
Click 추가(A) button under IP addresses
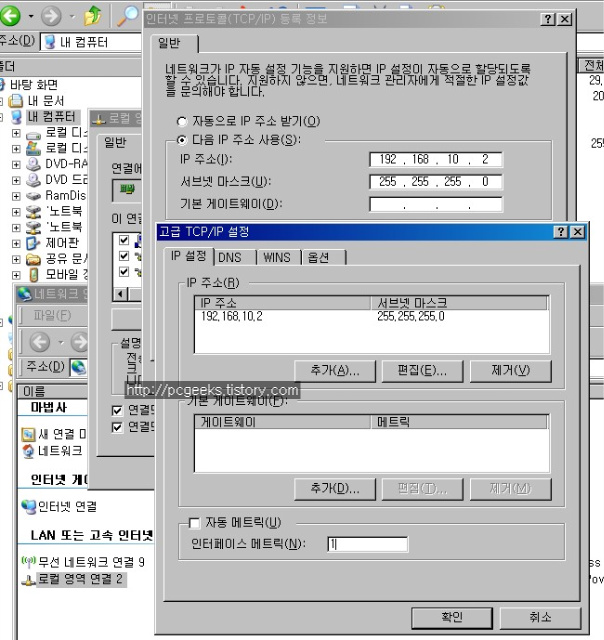pos(335,371)
